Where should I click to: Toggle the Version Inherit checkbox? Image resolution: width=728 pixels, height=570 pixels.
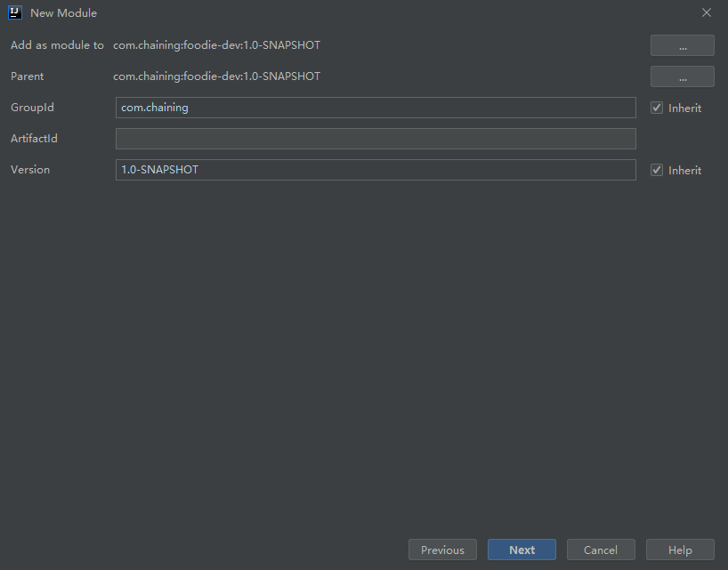click(x=657, y=170)
